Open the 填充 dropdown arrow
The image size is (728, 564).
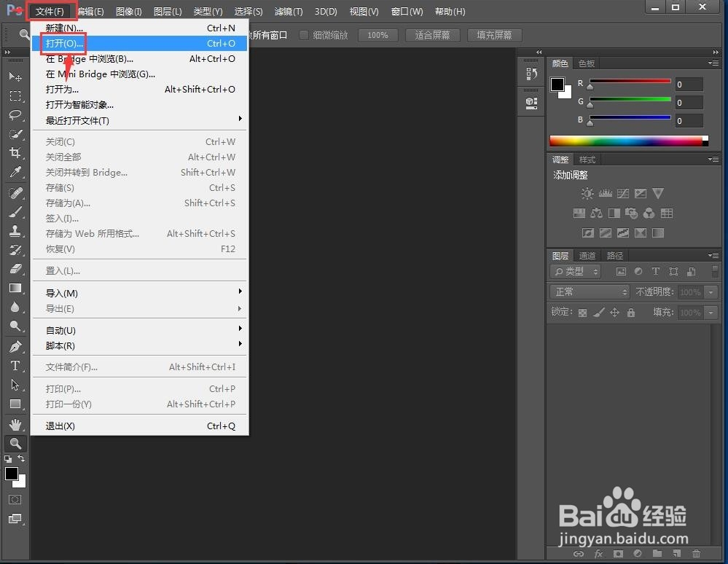(711, 313)
